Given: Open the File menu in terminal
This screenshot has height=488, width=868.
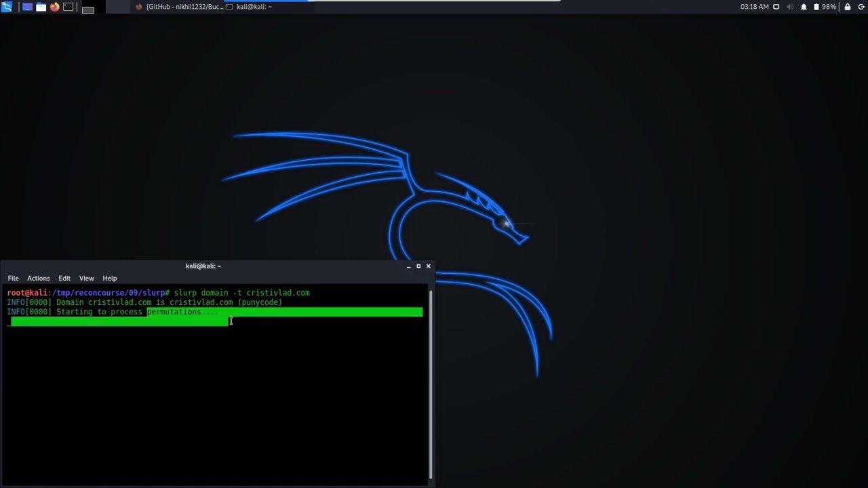Looking at the screenshot, I should (x=13, y=278).
